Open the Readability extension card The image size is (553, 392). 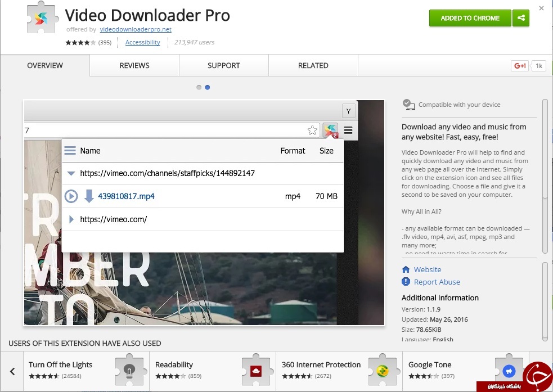pyautogui.click(x=213, y=371)
